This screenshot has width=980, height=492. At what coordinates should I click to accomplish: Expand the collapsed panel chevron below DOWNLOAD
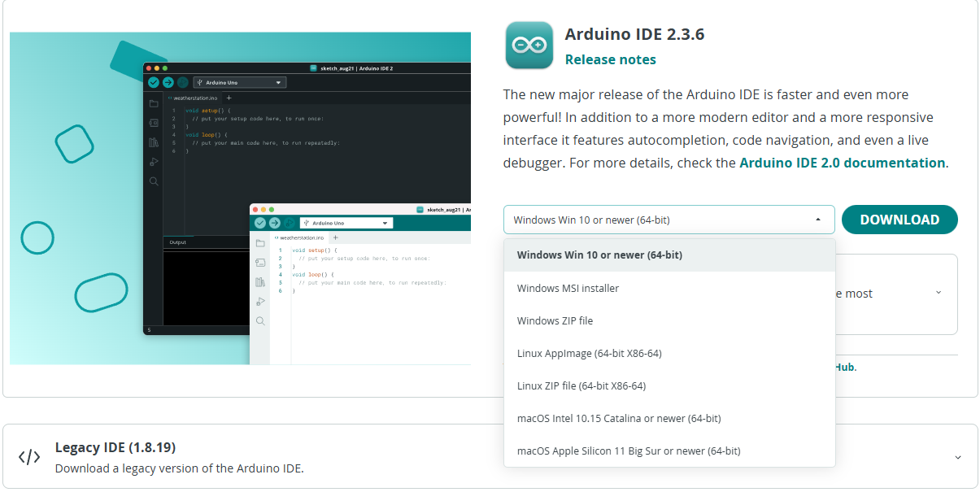point(939,293)
